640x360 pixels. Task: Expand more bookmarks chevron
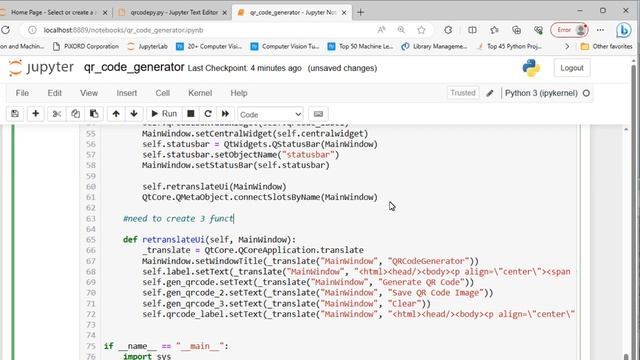tap(567, 47)
